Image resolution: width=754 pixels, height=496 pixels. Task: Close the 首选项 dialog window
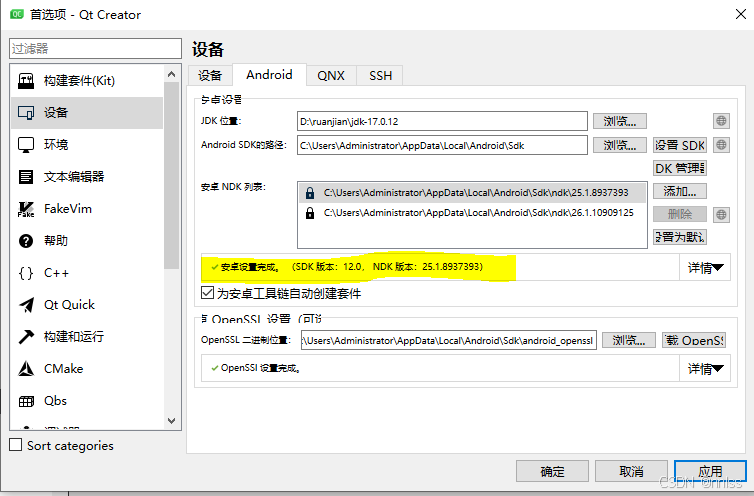tap(741, 14)
